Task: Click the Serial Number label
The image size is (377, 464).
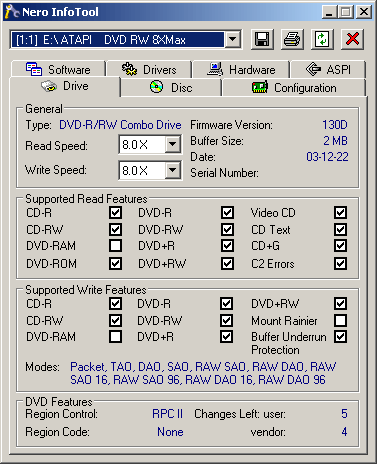Action: 224,173
